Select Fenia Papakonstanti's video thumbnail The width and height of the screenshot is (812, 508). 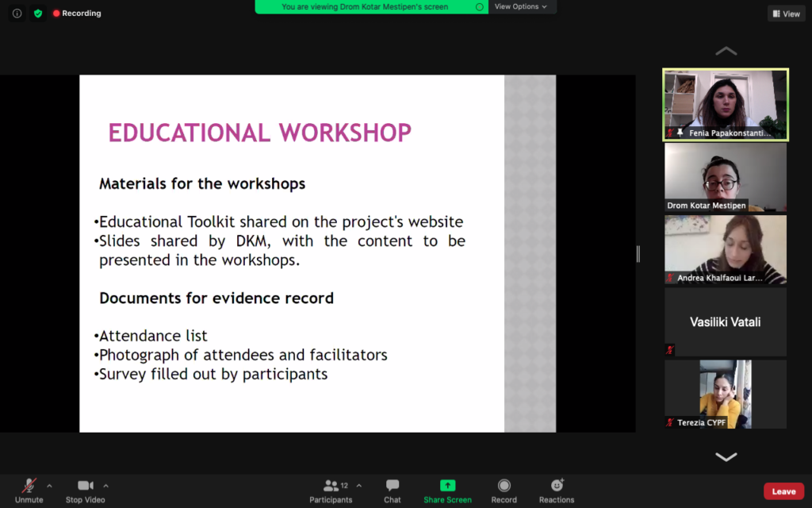[726, 105]
